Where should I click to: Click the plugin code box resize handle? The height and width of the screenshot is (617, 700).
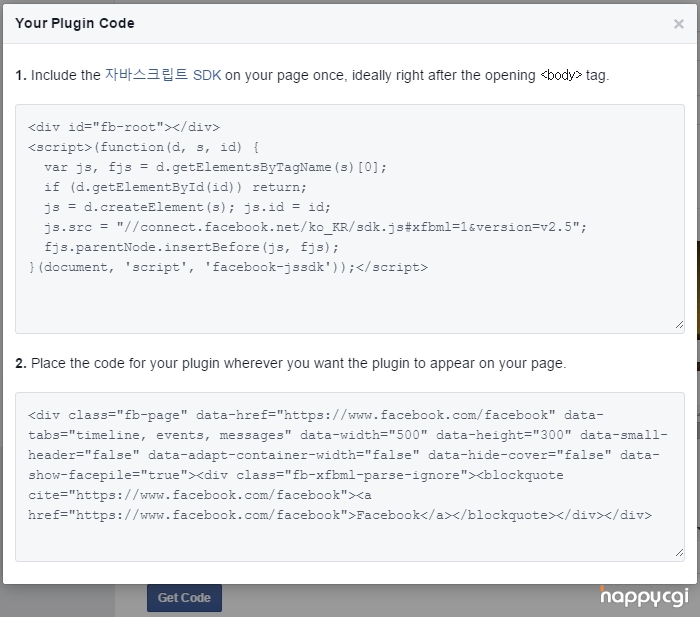pyautogui.click(x=679, y=553)
